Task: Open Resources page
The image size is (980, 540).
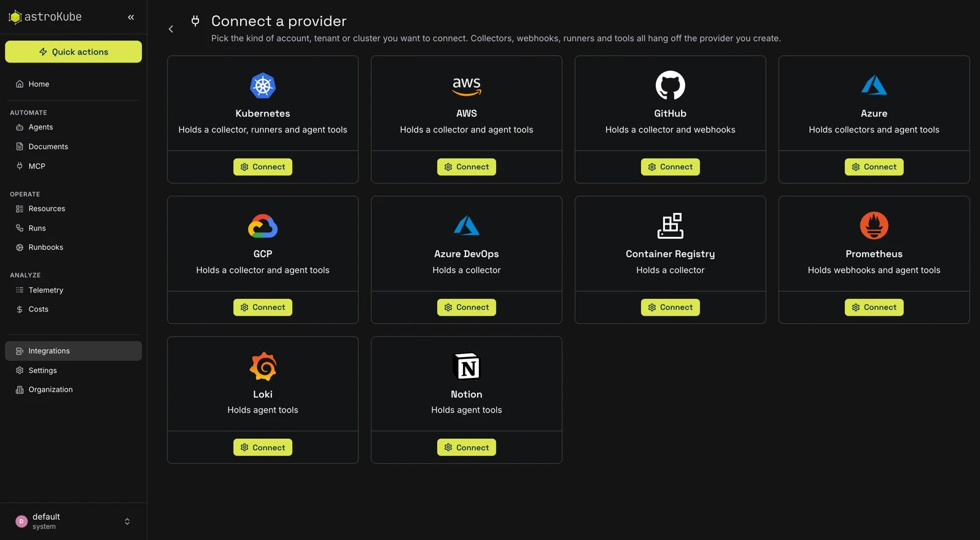Action: (73, 209)
